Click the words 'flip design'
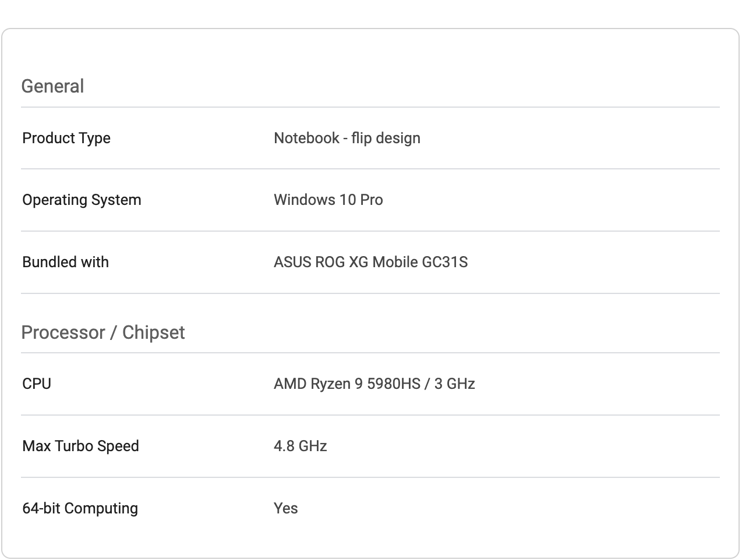The width and height of the screenshot is (742, 560). (386, 138)
